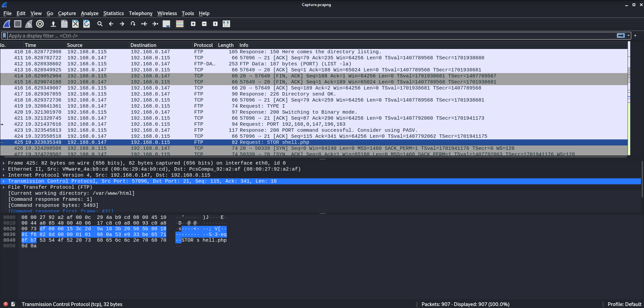
Task: Sort by the Length column header
Action: coord(227,45)
